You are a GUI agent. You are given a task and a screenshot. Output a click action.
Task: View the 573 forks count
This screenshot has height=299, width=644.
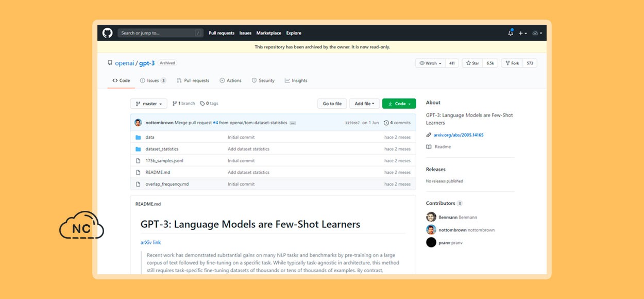(x=530, y=63)
